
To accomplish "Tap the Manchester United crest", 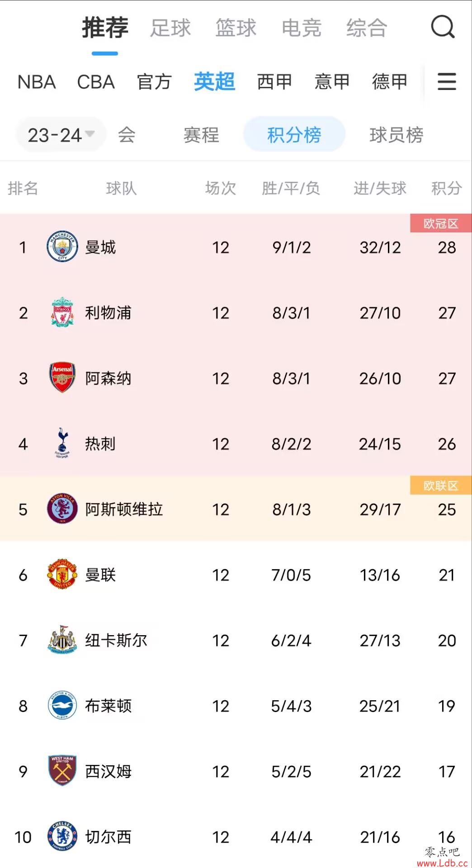I will (x=62, y=574).
